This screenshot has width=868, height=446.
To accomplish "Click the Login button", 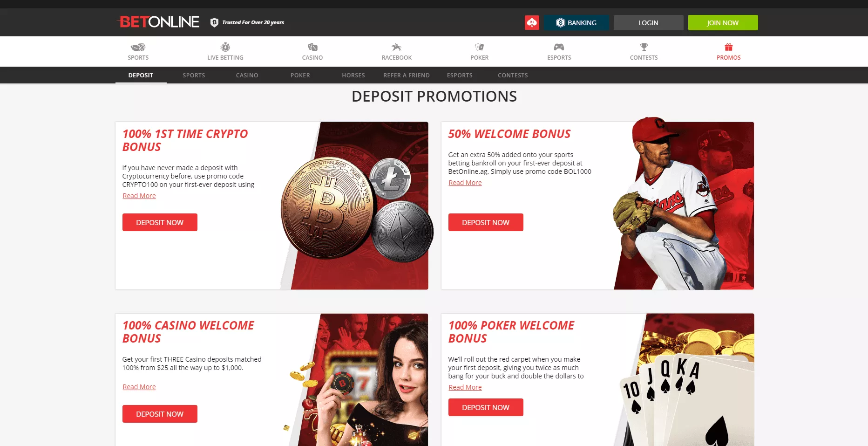I will coord(648,22).
